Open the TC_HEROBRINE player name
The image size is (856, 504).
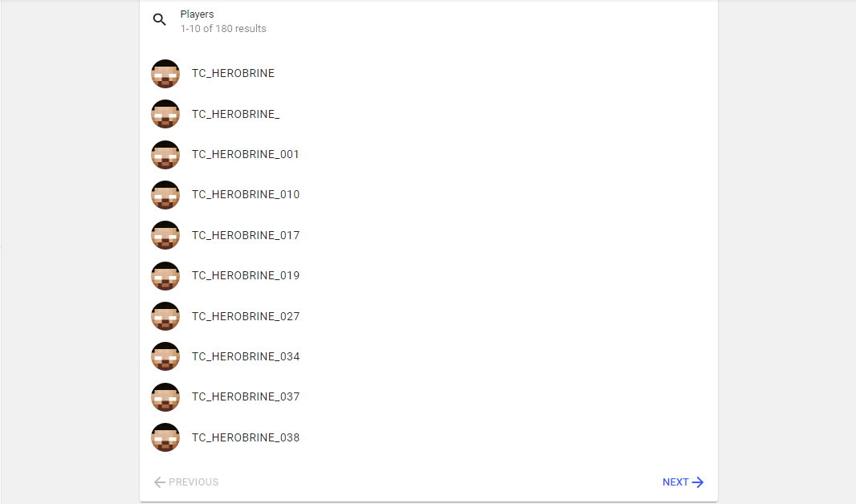pos(233,73)
